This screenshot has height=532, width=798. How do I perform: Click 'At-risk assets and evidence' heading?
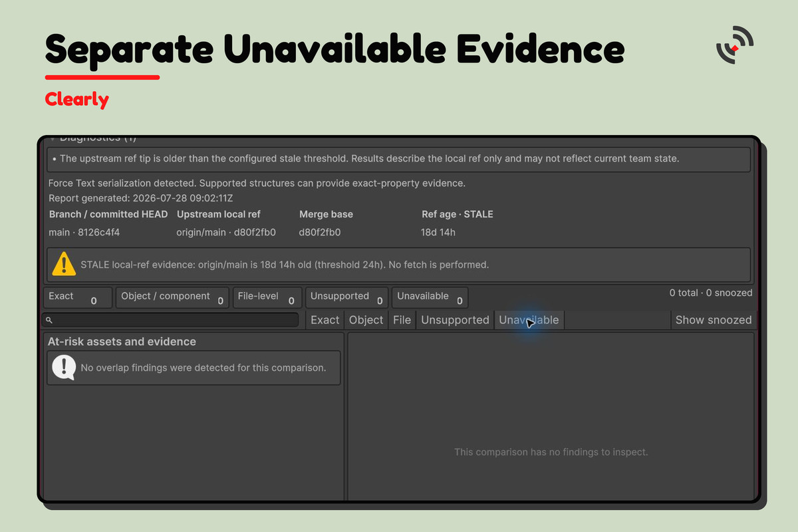122,341
